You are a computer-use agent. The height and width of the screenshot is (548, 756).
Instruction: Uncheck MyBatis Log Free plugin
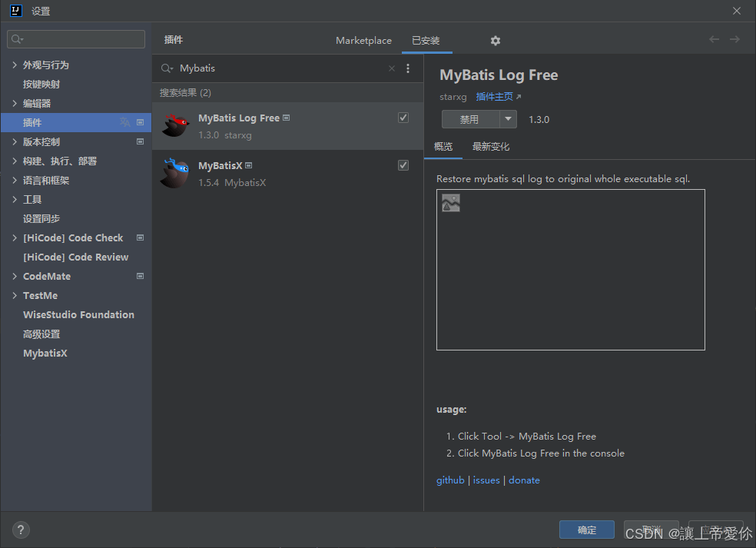[x=403, y=118]
